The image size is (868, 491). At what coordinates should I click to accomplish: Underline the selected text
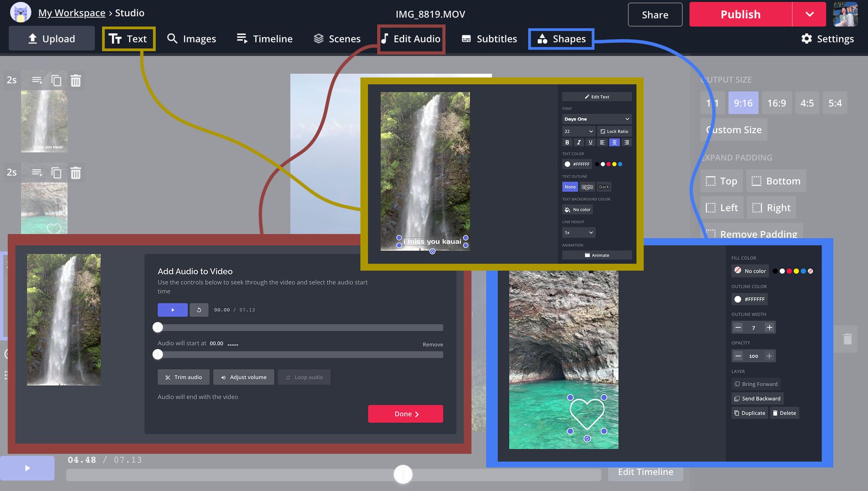pyautogui.click(x=590, y=142)
